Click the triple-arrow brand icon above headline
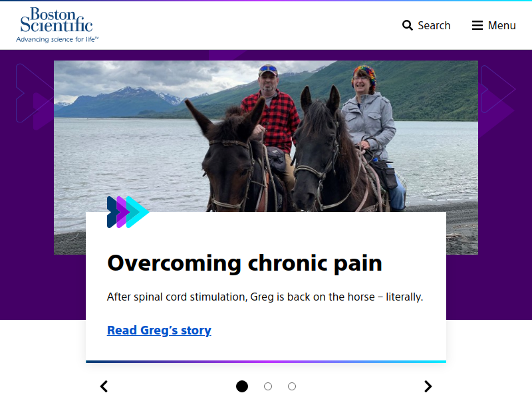This screenshot has height=399, width=532. pyautogui.click(x=128, y=212)
